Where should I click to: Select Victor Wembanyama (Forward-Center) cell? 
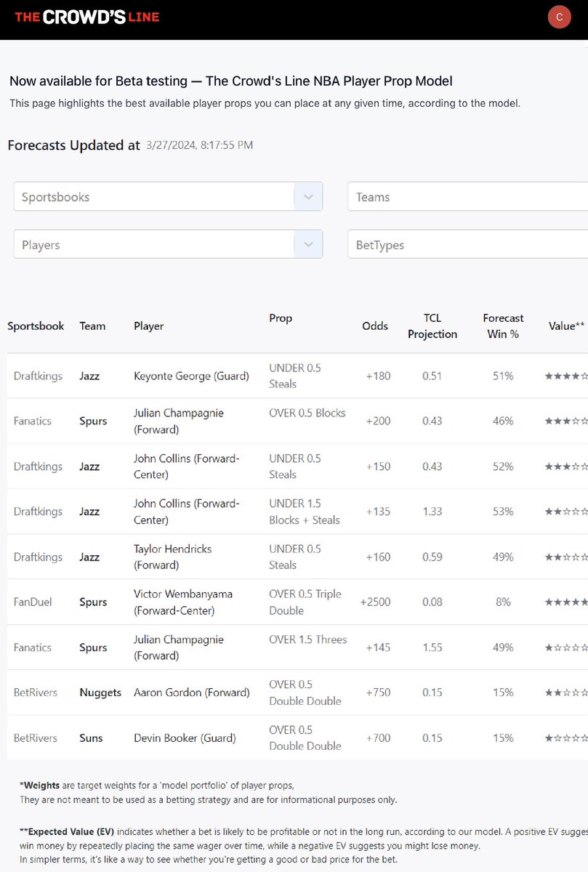tap(183, 602)
